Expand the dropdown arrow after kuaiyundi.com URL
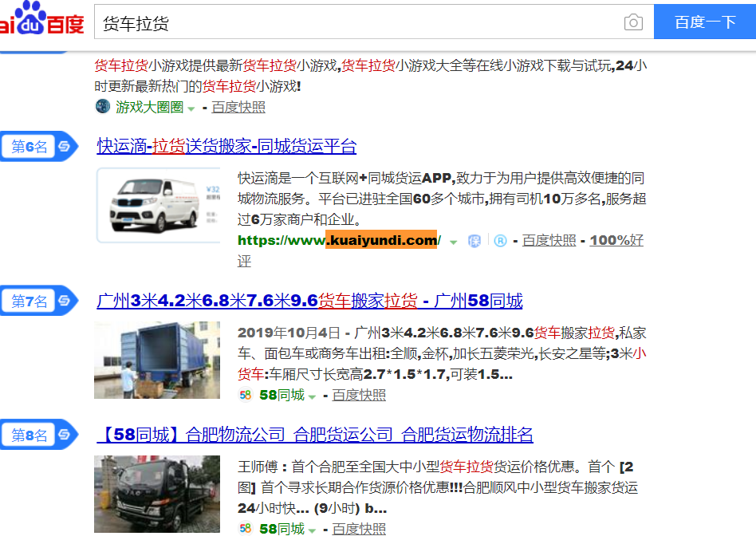The height and width of the screenshot is (536, 756). 453,242
